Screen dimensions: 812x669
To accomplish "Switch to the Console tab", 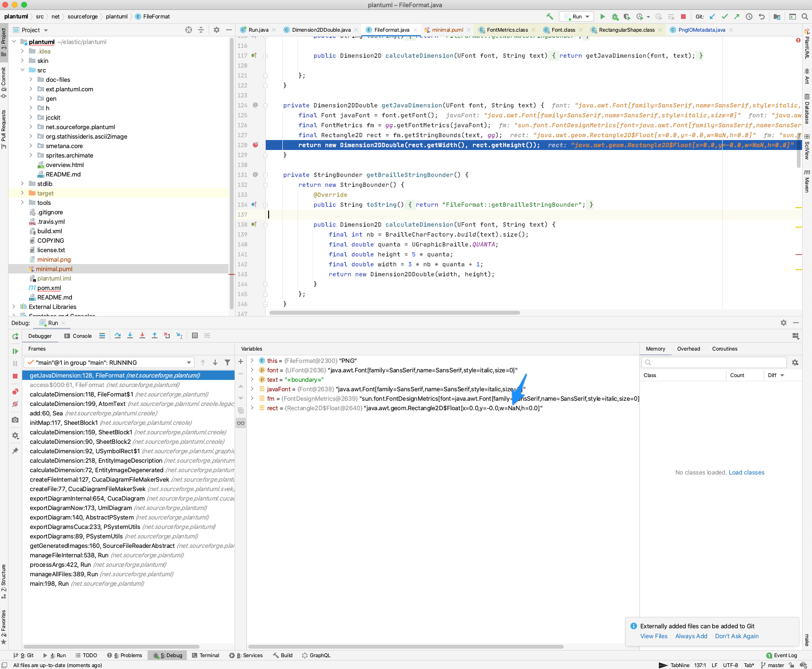I will click(82, 336).
